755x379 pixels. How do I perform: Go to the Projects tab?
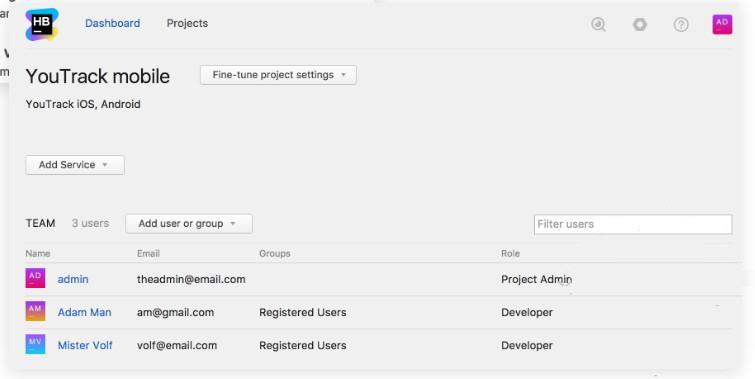point(187,23)
